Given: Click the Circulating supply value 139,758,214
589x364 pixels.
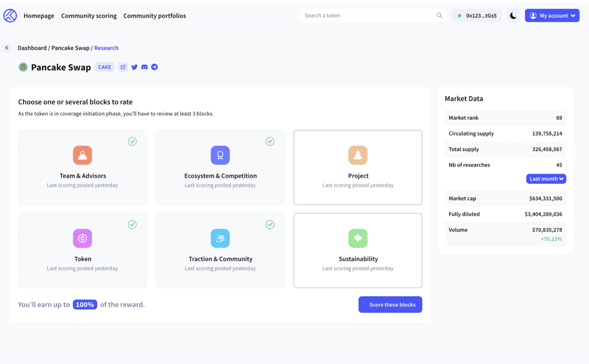Looking at the screenshot, I should 547,134.
